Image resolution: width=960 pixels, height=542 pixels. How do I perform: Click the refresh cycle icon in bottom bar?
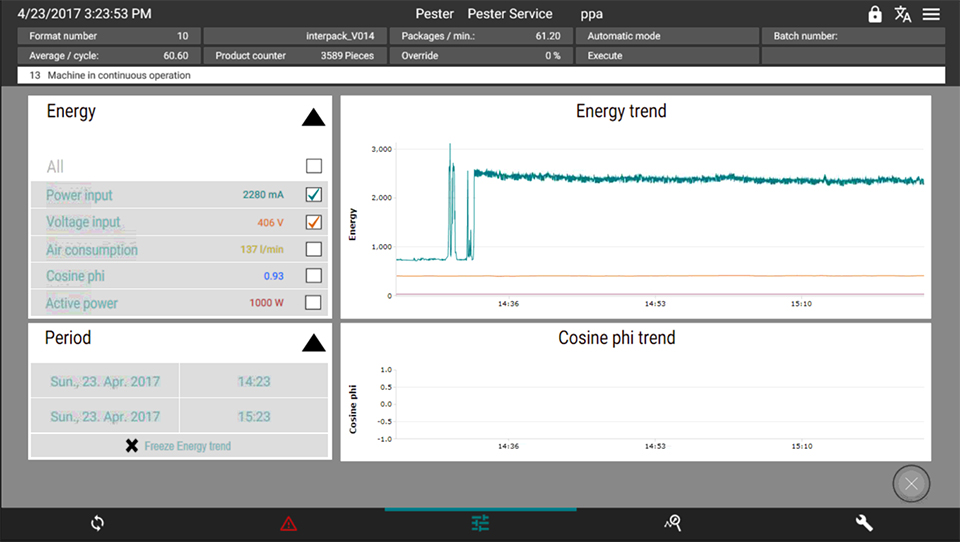pos(97,523)
